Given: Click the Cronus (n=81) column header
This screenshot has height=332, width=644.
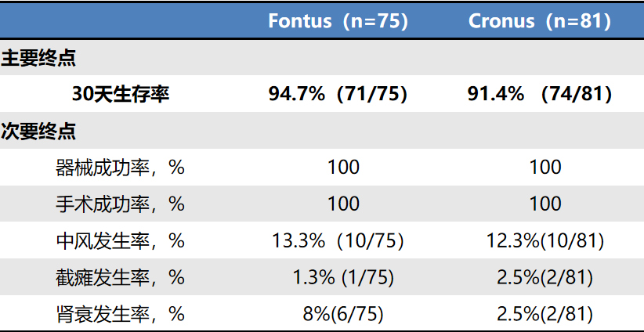Looking at the screenshot, I should pos(539,21).
